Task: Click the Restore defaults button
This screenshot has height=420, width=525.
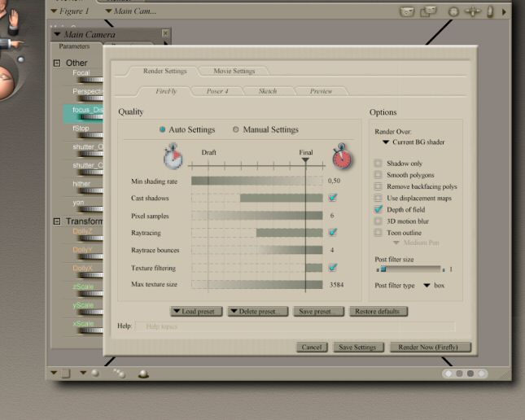Action: [x=378, y=312]
